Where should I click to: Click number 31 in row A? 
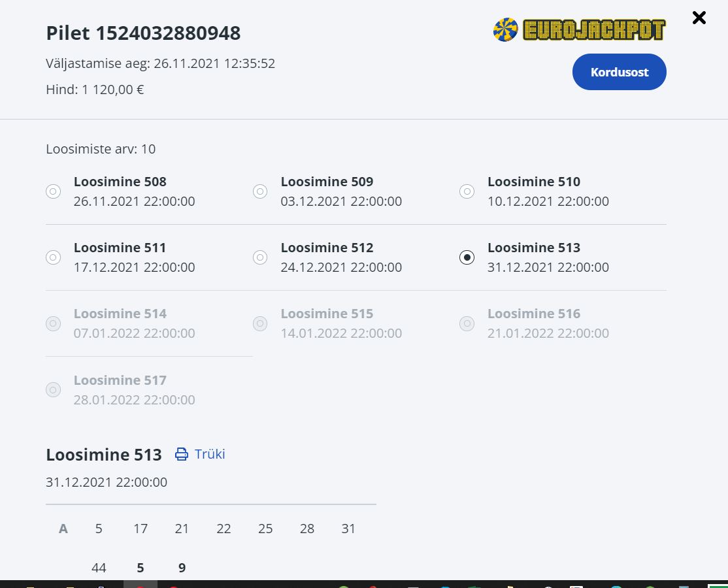click(348, 529)
